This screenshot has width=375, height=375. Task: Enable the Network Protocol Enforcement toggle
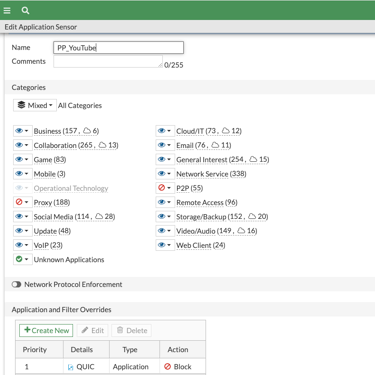pyautogui.click(x=16, y=284)
